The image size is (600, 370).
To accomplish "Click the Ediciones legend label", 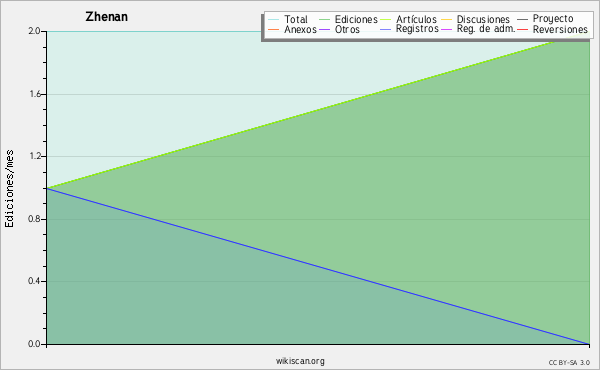I will pyautogui.click(x=356, y=19).
